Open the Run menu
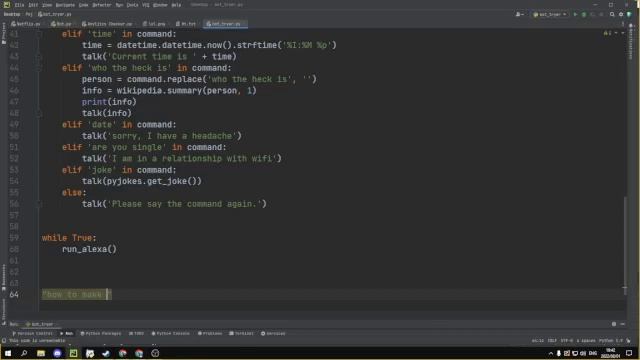The width and height of the screenshot is (640, 360). (x=119, y=5)
